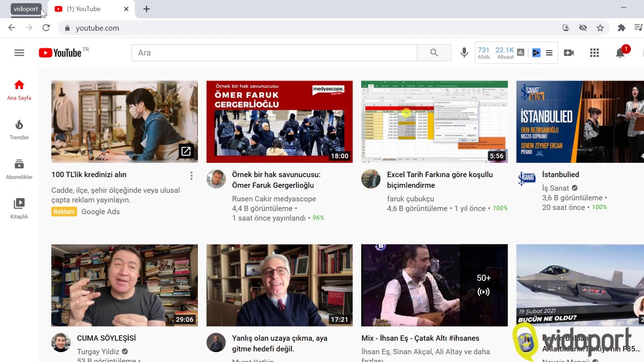This screenshot has height=362, width=644.
Task: Open the media control icon in the browser toolbar
Action: [639, 28]
